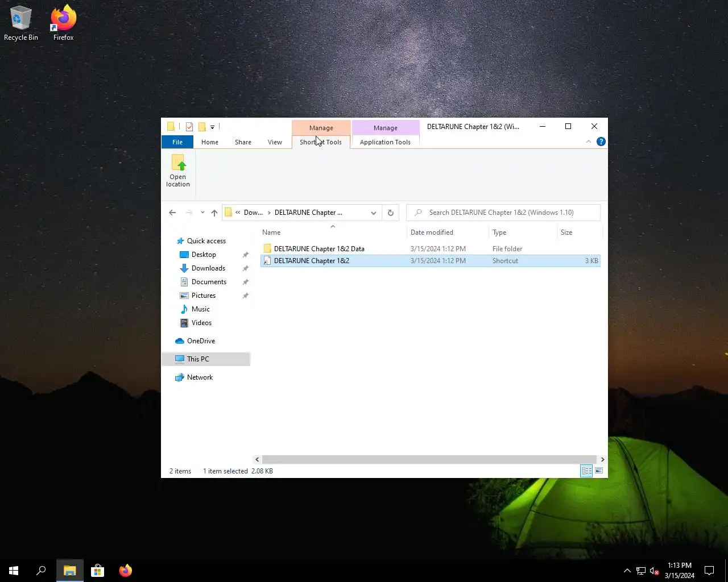Switch to Details view layout icon

pos(586,471)
